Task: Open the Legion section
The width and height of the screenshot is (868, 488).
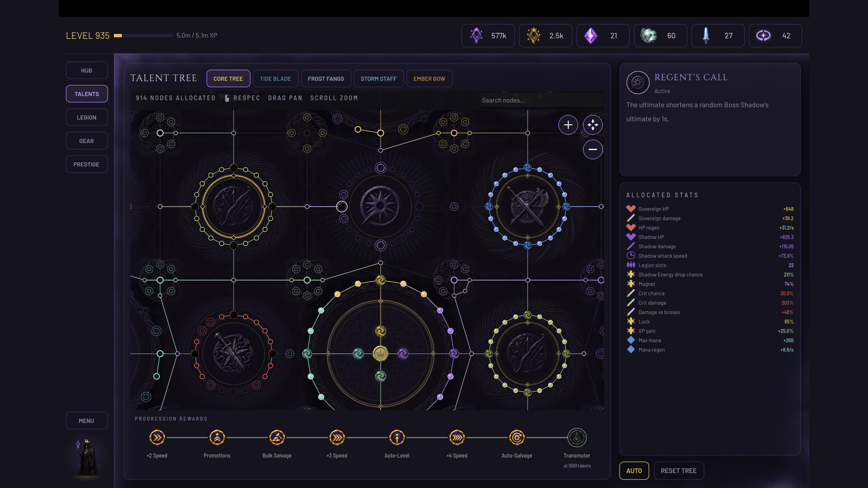Action: (x=87, y=117)
